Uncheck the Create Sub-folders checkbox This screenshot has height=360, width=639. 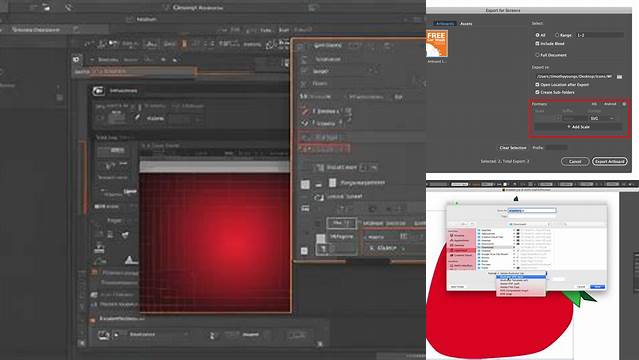coord(538,92)
